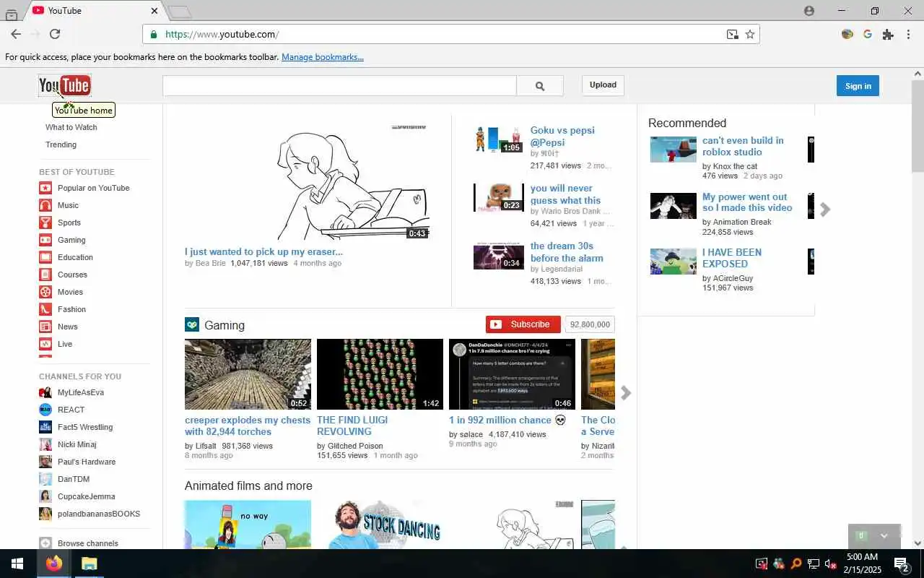
Task: Open Paul's Hardware channel avatar
Action: tap(45, 462)
